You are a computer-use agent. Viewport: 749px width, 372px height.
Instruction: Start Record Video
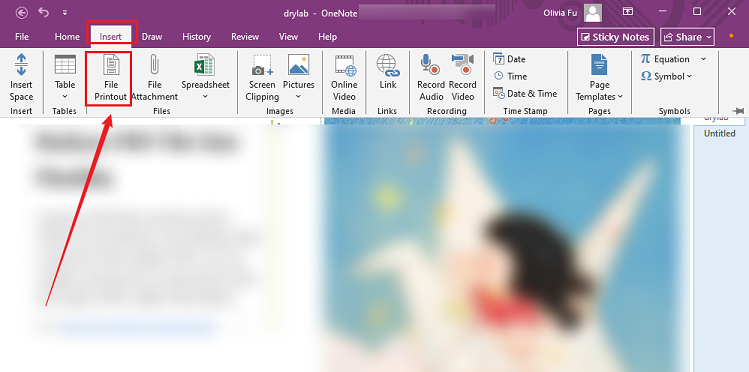pos(462,78)
